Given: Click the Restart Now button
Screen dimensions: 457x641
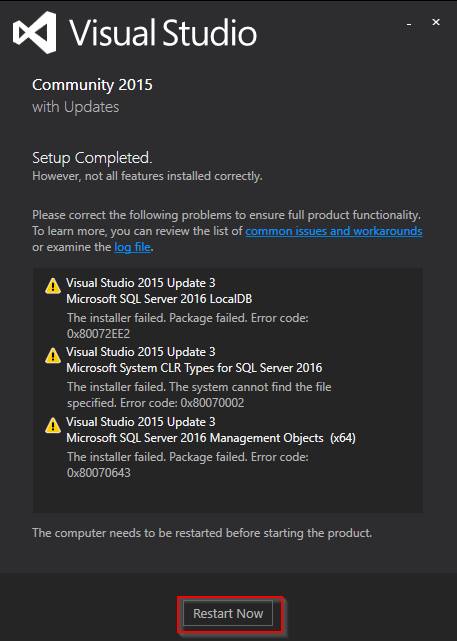Looking at the screenshot, I should click(228, 613).
